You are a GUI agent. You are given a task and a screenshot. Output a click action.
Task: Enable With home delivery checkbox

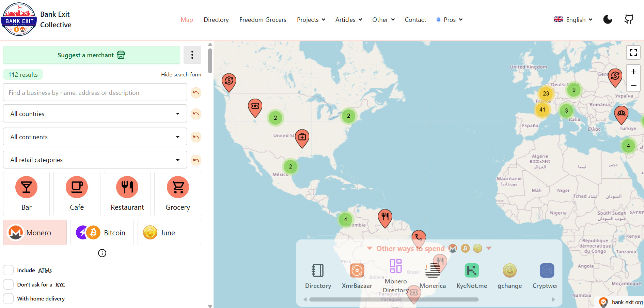(9, 298)
